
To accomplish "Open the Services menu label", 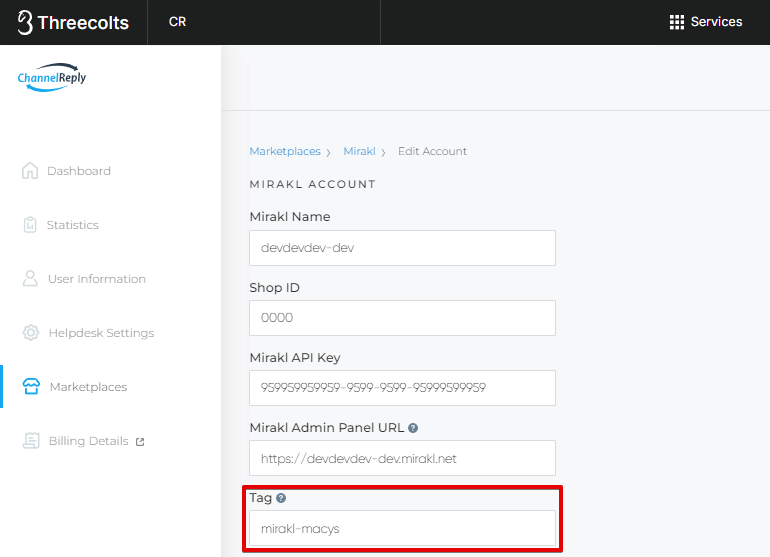I will click(x=716, y=22).
